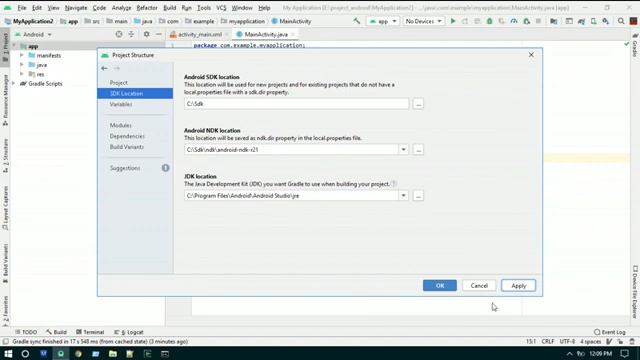Open the Refactor menu
Screen dimensions: 640x360
[147, 8]
